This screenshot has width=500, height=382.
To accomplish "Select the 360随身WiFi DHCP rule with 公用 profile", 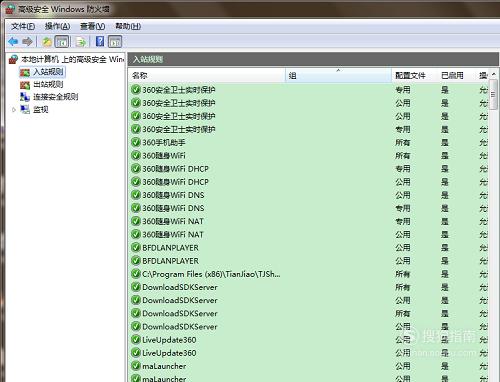I will pyautogui.click(x=309, y=182).
